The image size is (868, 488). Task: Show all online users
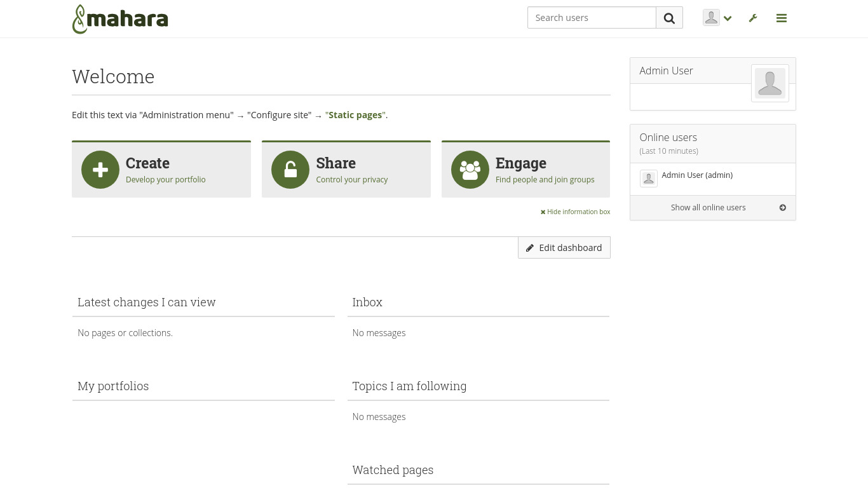click(x=708, y=208)
